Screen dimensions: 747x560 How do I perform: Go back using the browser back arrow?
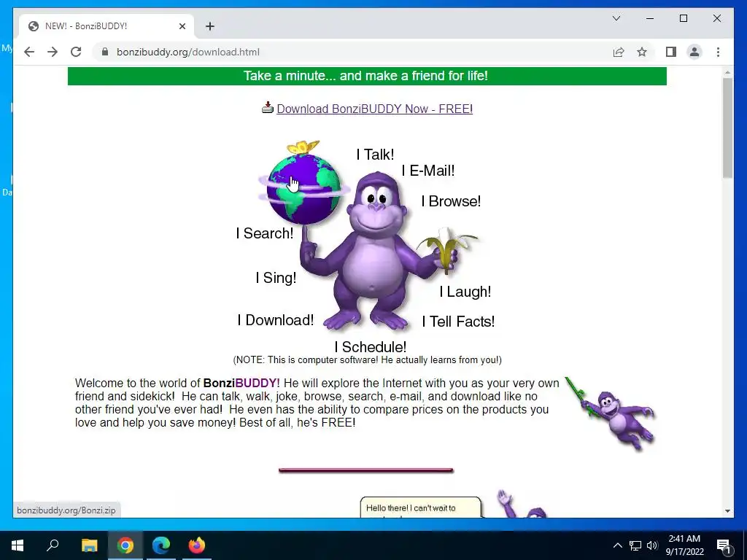tap(29, 52)
